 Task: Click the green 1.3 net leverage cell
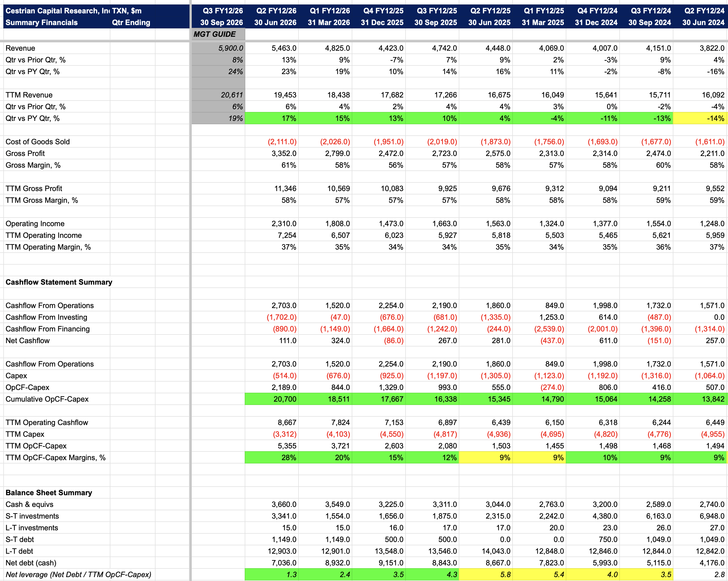(272, 574)
